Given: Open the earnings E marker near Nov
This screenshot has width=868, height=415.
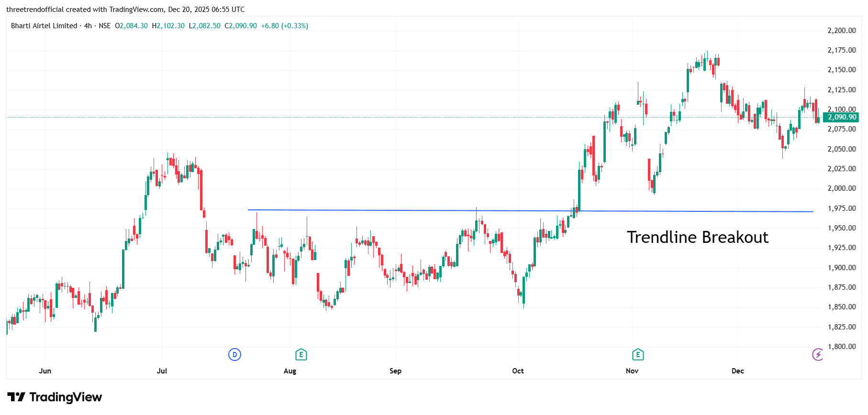Looking at the screenshot, I should tap(638, 354).
